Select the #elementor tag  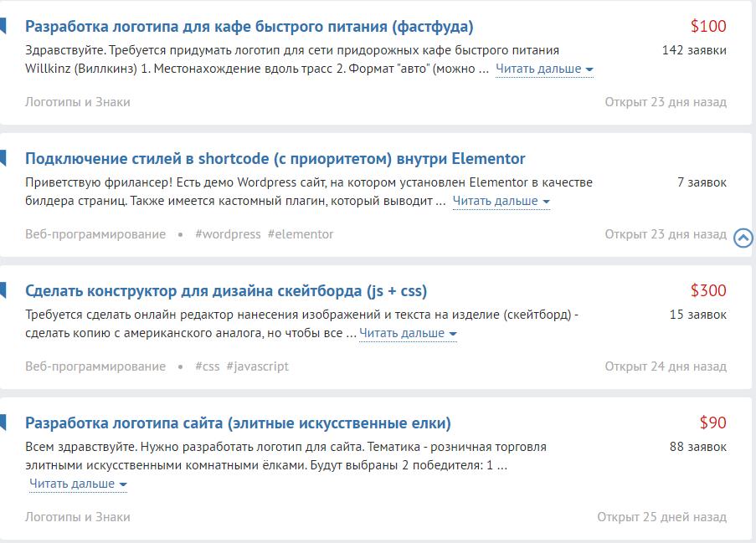[301, 234]
